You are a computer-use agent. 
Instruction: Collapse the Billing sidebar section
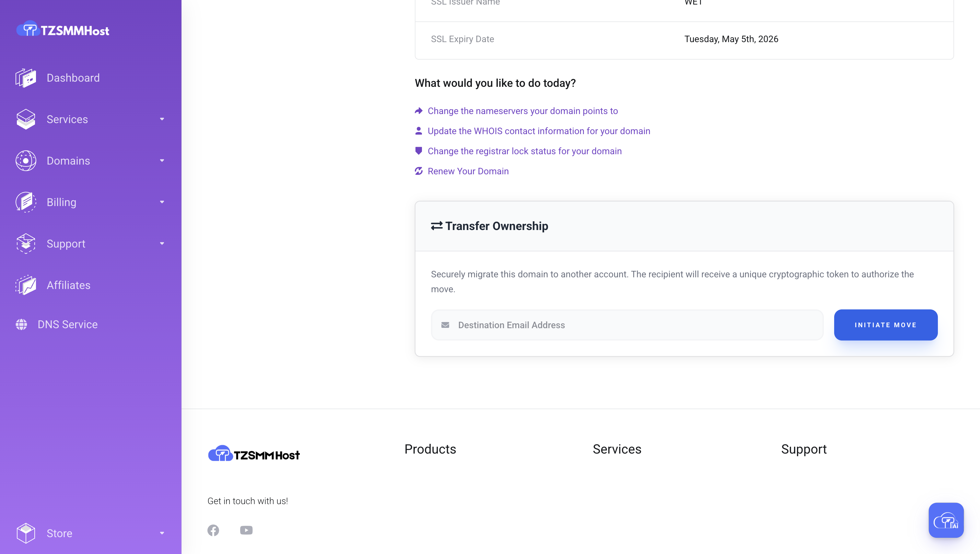[x=162, y=202]
